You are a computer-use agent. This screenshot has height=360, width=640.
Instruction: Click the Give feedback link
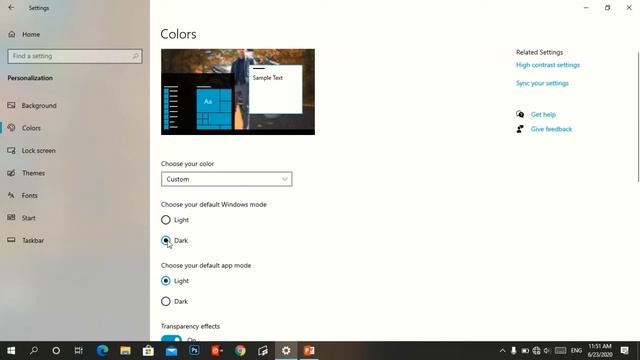click(551, 129)
